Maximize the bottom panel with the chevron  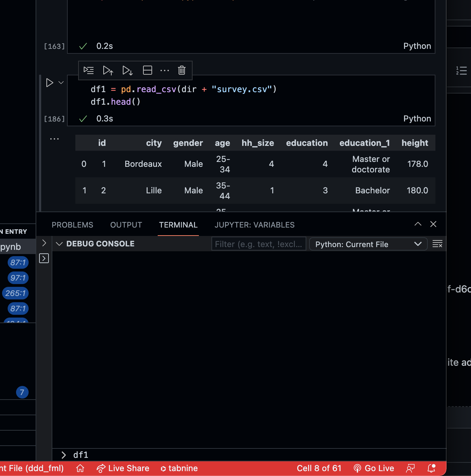point(418,224)
